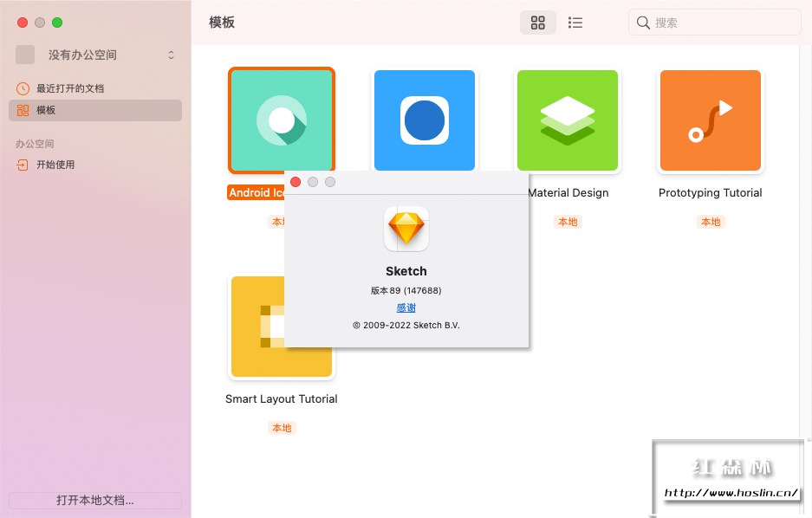Viewport: 812px width, 518px height.
Task: Select 模板 in the sidebar
Action: [95, 110]
